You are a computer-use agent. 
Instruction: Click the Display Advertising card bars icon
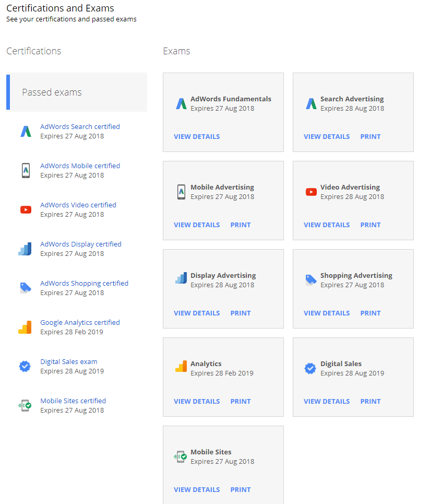pyautogui.click(x=181, y=278)
